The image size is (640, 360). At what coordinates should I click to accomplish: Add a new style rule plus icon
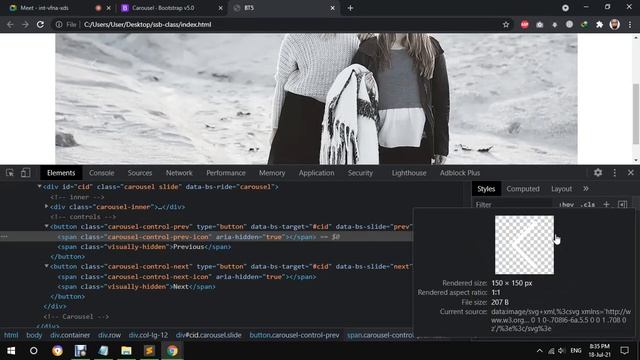[606, 204]
